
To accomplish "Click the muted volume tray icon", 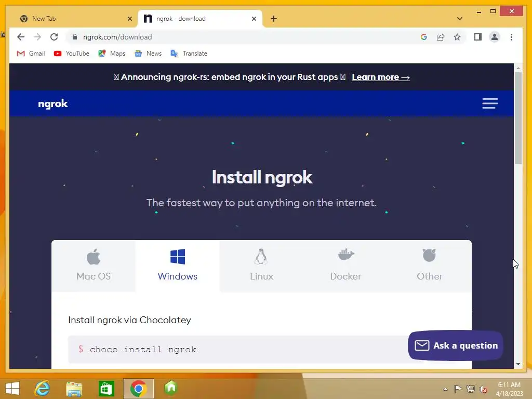I will 483,389.
